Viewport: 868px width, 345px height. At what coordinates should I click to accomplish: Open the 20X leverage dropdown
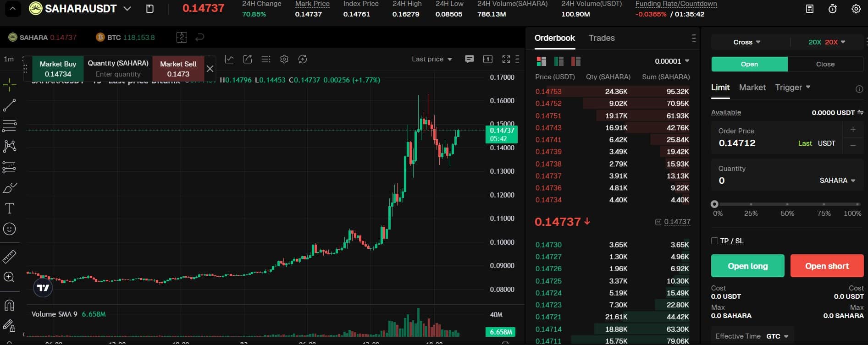click(x=827, y=42)
